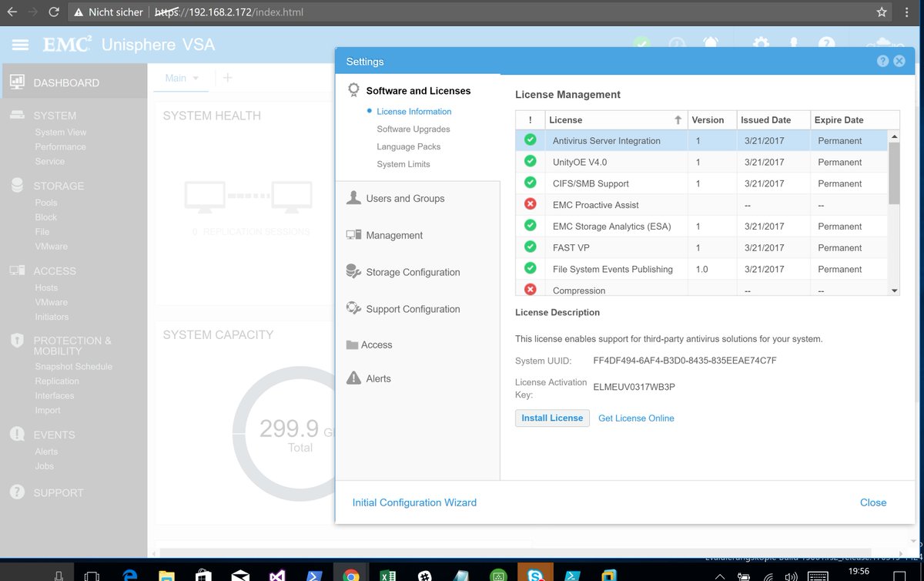The width and height of the screenshot is (924, 581).
Task: Add a new dashboard tab with plus
Action: (x=227, y=78)
